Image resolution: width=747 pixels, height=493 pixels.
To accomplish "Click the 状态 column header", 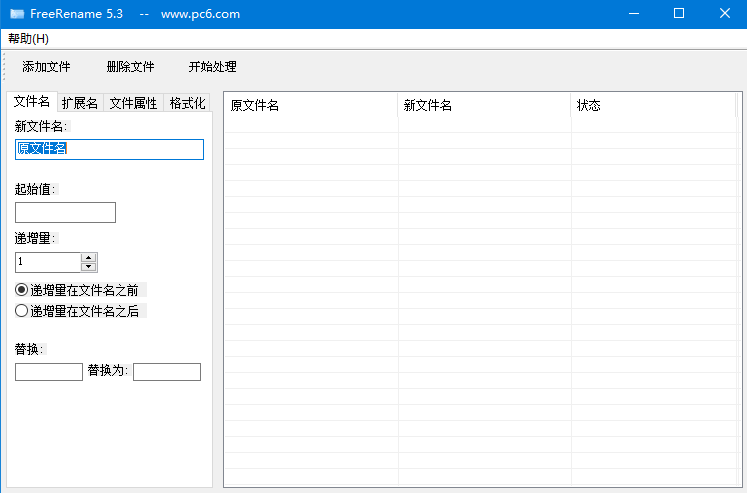I will coord(652,105).
